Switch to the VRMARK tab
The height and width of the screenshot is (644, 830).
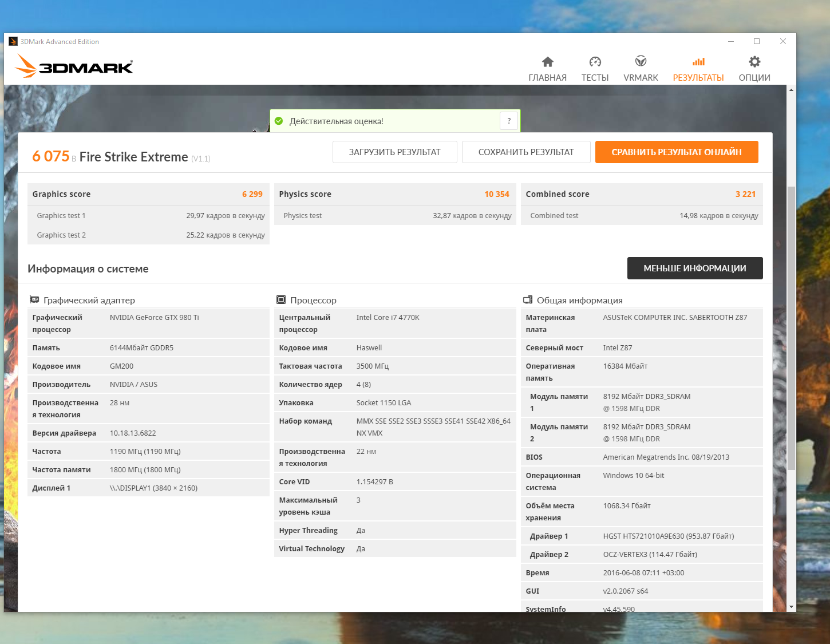pyautogui.click(x=641, y=69)
